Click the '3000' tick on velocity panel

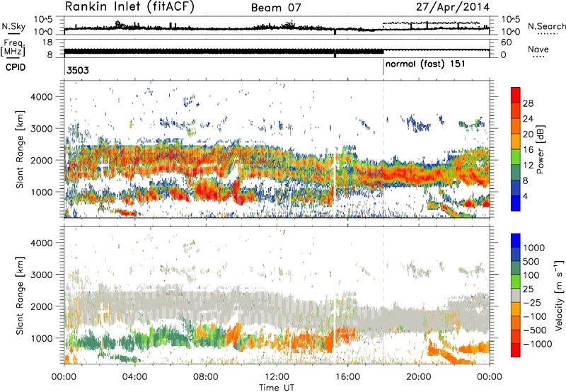42,275
